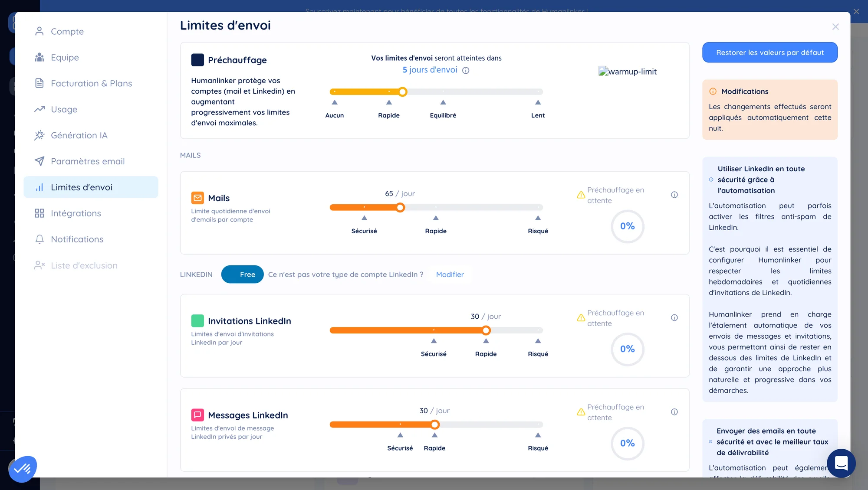
Task: Select the Usage menu item
Action: [91, 109]
